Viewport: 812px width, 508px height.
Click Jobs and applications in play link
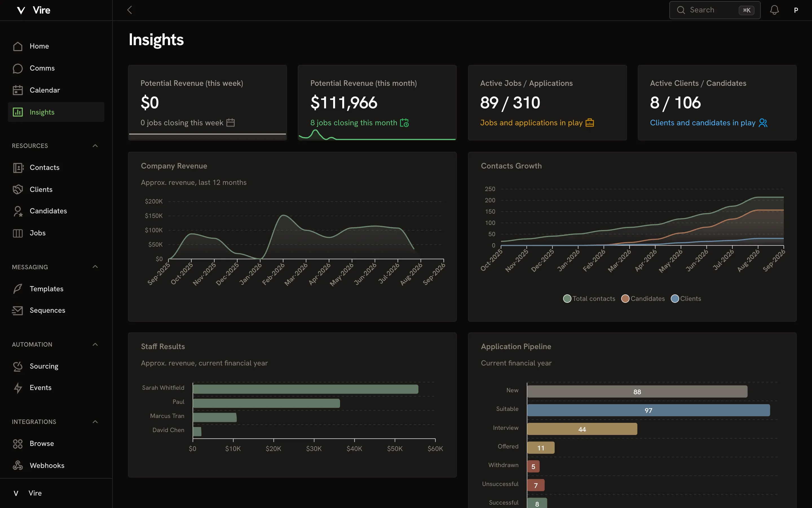point(531,123)
